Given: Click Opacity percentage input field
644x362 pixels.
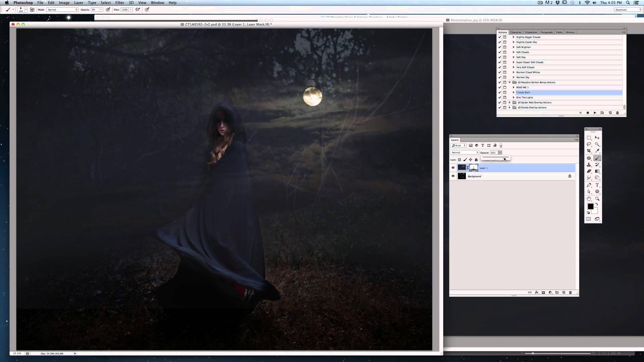Looking at the screenshot, I should (494, 153).
